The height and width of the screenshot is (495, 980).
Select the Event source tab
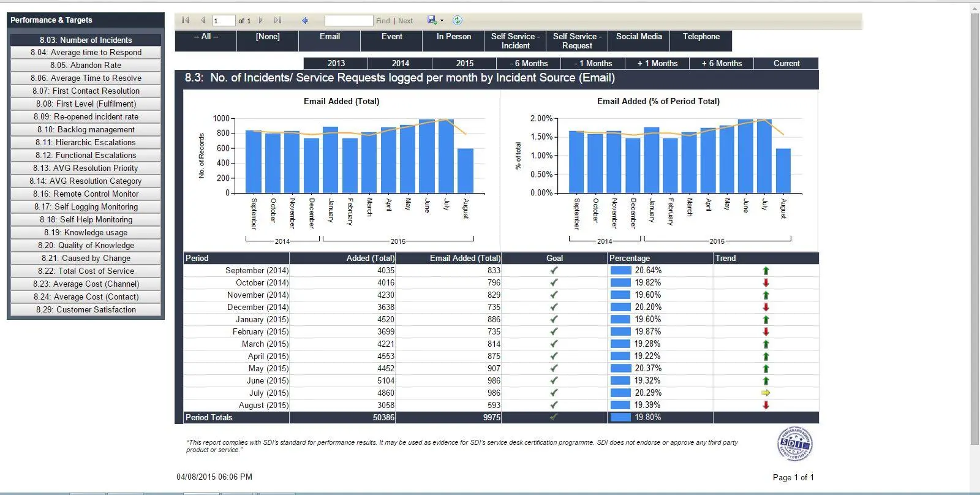(x=392, y=41)
